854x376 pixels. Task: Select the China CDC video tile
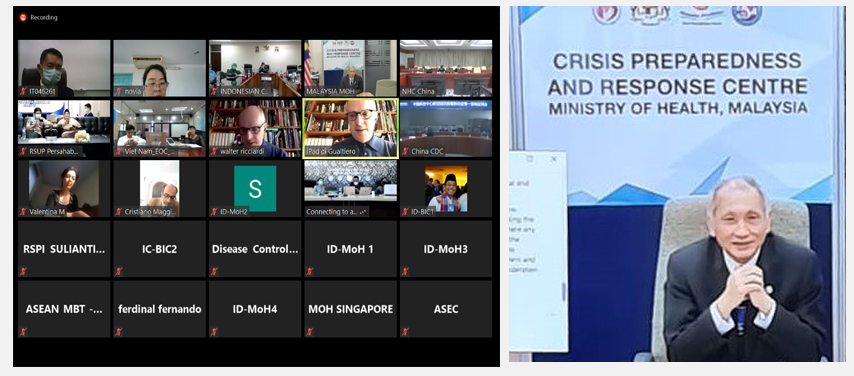(x=446, y=129)
